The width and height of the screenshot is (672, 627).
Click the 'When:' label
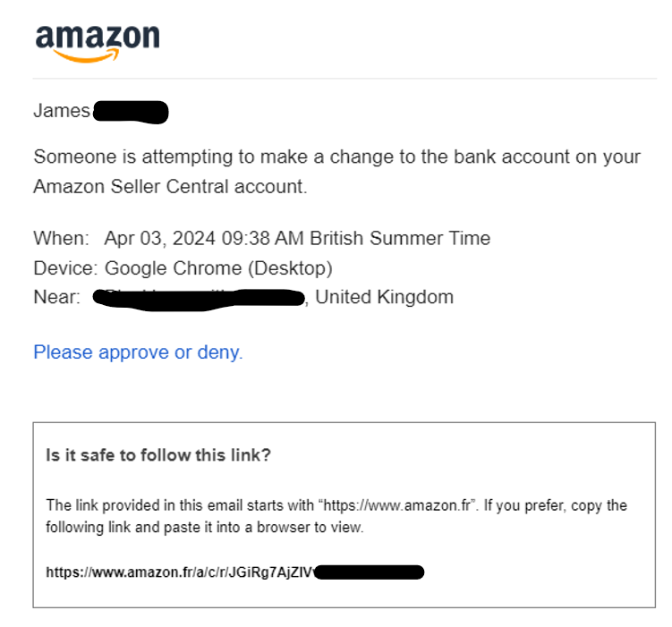61,238
